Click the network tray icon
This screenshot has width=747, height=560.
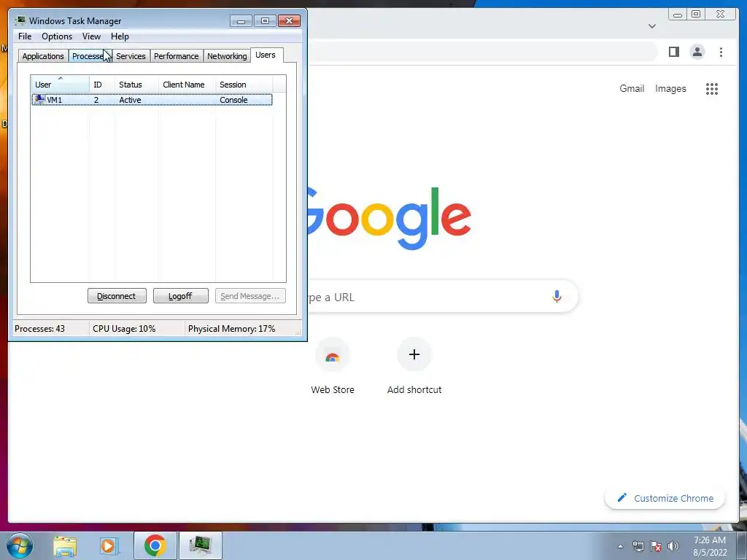(638, 546)
